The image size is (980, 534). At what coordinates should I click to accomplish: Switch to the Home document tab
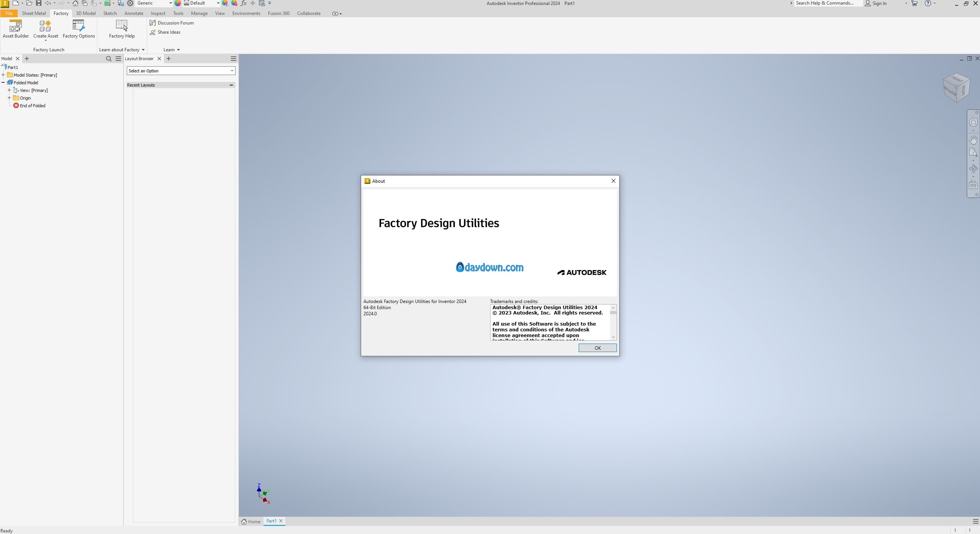point(251,521)
